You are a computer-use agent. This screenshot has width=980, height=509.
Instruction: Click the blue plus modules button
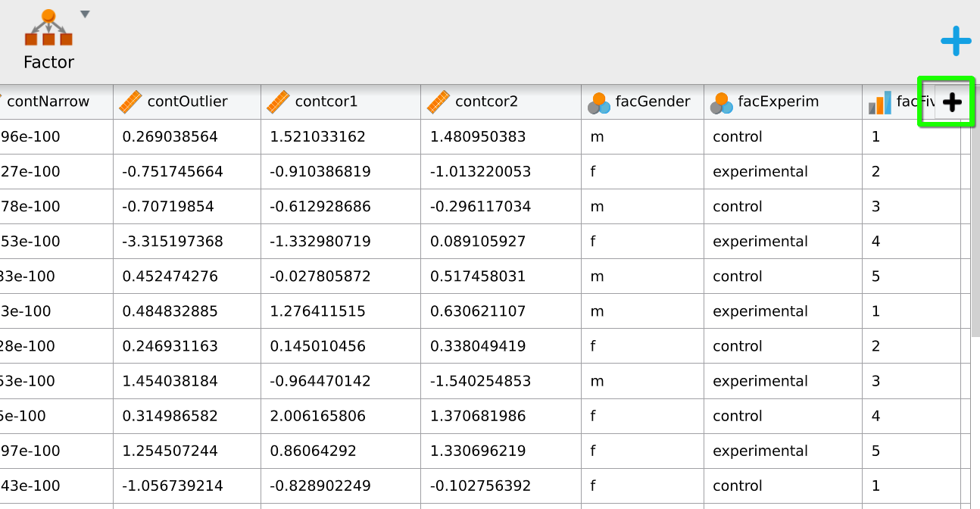(956, 41)
